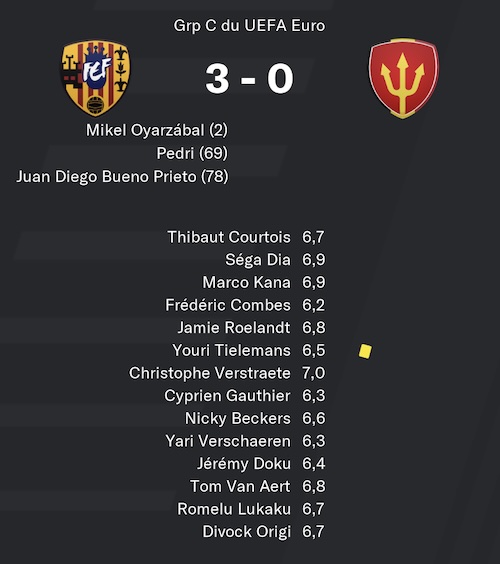500x564 pixels.
Task: Select Jamie Roelandt from the list
Action: [x=234, y=328]
